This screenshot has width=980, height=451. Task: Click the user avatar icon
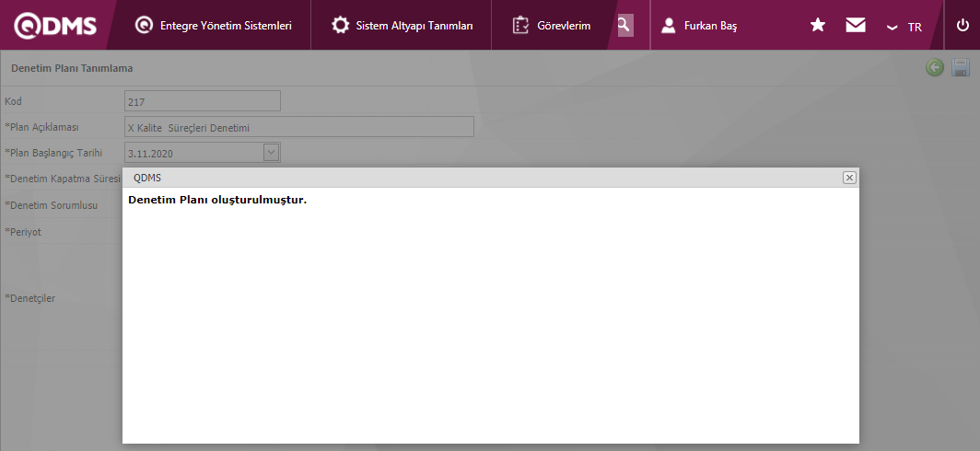tap(668, 26)
